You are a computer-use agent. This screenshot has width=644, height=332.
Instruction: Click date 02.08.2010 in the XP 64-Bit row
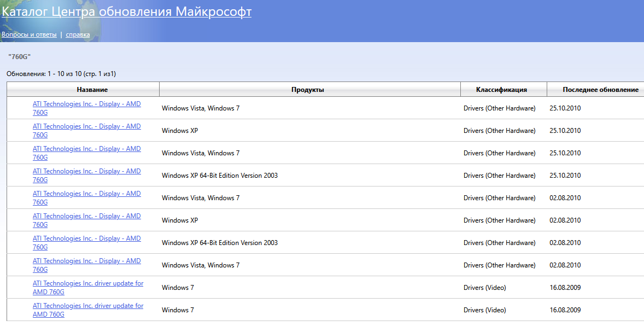click(565, 243)
